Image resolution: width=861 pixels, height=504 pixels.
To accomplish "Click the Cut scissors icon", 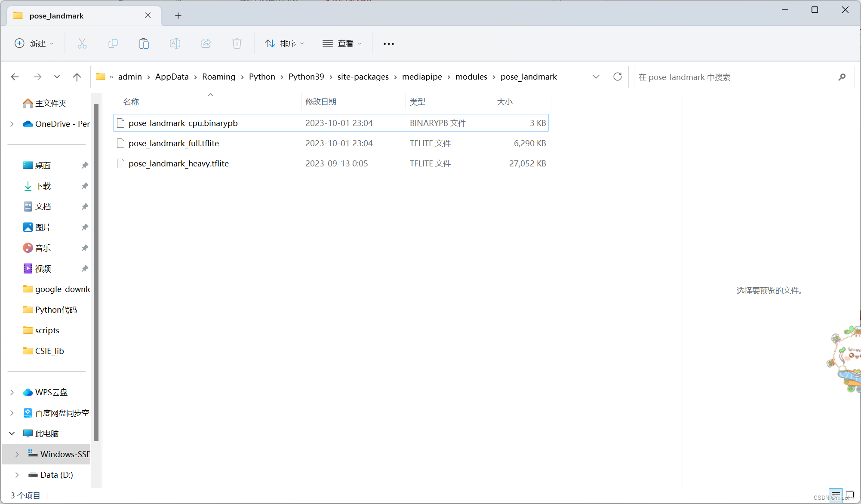I will coord(82,43).
